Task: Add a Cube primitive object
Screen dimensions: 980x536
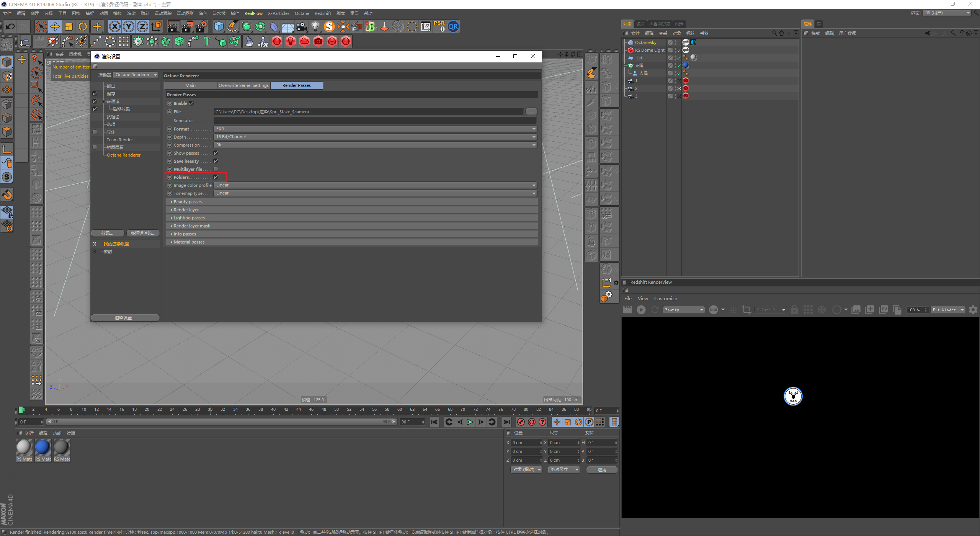Action: 219,26
